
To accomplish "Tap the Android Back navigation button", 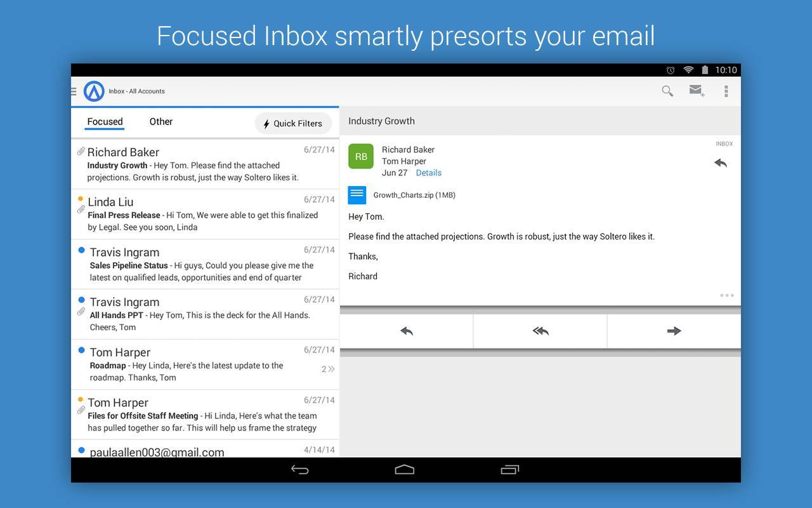I will click(x=299, y=470).
